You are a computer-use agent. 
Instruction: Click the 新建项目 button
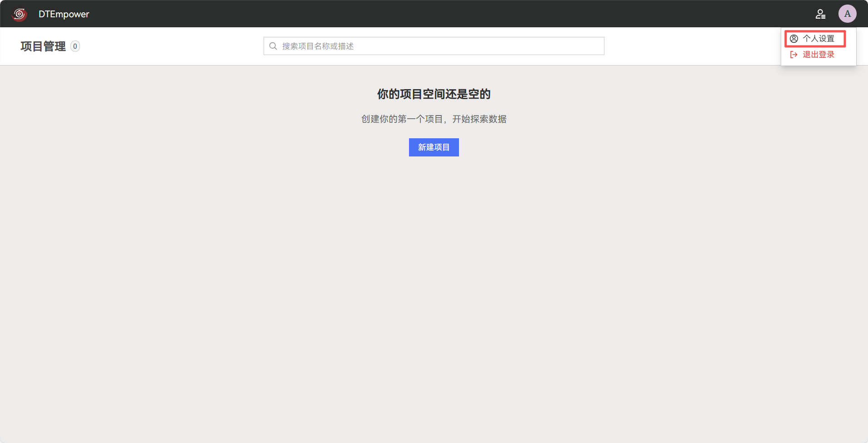click(434, 147)
